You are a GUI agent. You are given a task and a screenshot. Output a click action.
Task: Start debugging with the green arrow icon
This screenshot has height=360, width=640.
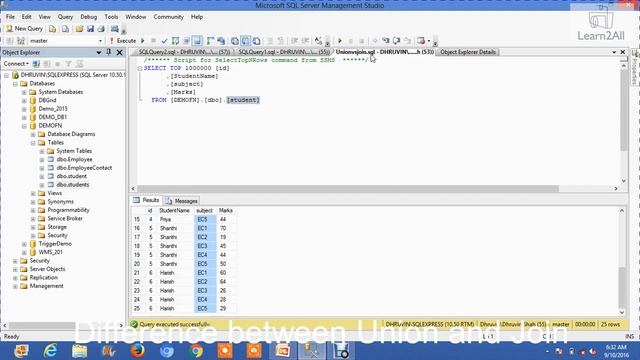143,41
